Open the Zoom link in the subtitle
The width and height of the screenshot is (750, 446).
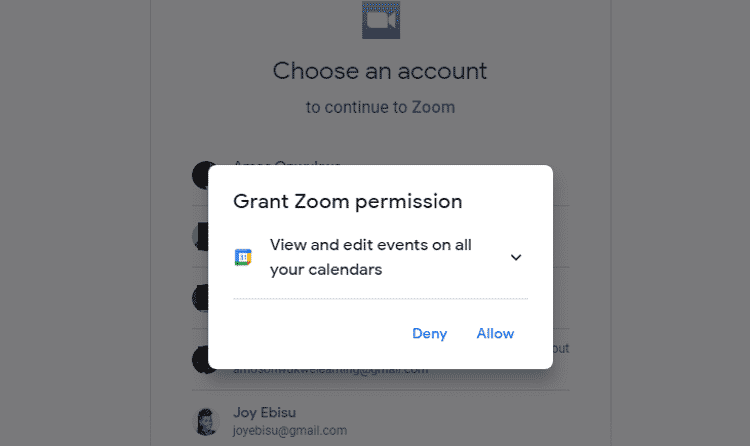tap(432, 107)
